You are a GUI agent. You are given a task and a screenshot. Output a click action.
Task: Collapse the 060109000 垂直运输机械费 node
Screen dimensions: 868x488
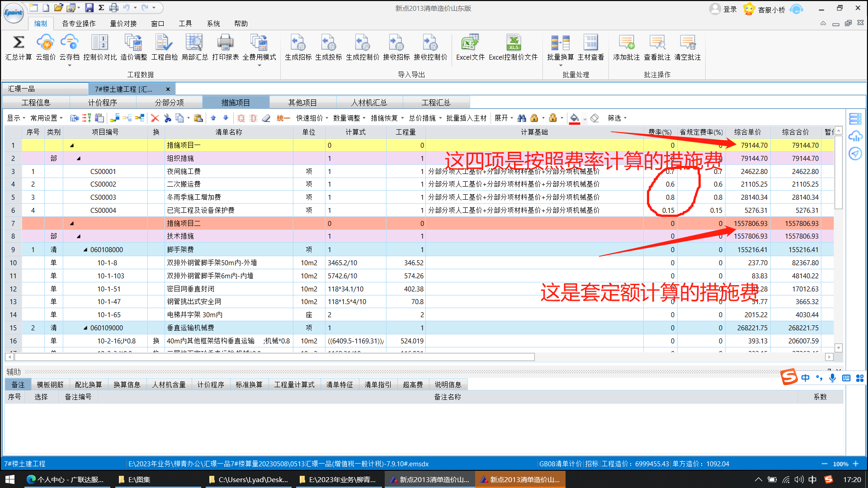(x=85, y=328)
